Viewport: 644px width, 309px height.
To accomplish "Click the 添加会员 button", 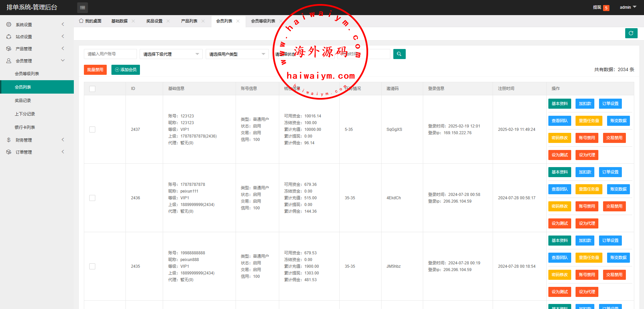I will [x=126, y=70].
